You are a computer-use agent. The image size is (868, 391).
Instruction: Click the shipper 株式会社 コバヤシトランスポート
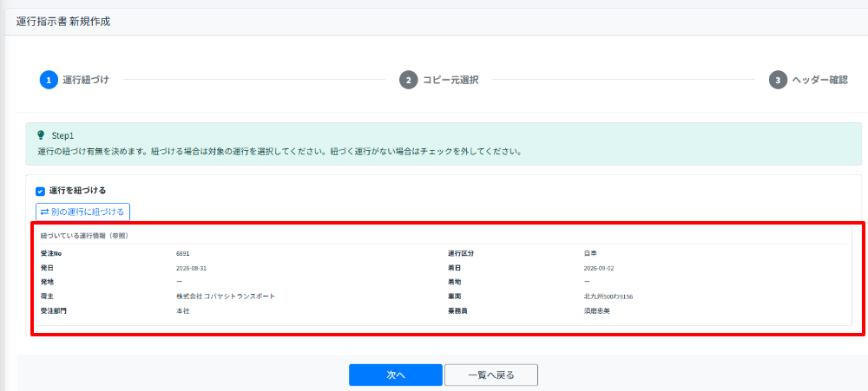pos(226,297)
